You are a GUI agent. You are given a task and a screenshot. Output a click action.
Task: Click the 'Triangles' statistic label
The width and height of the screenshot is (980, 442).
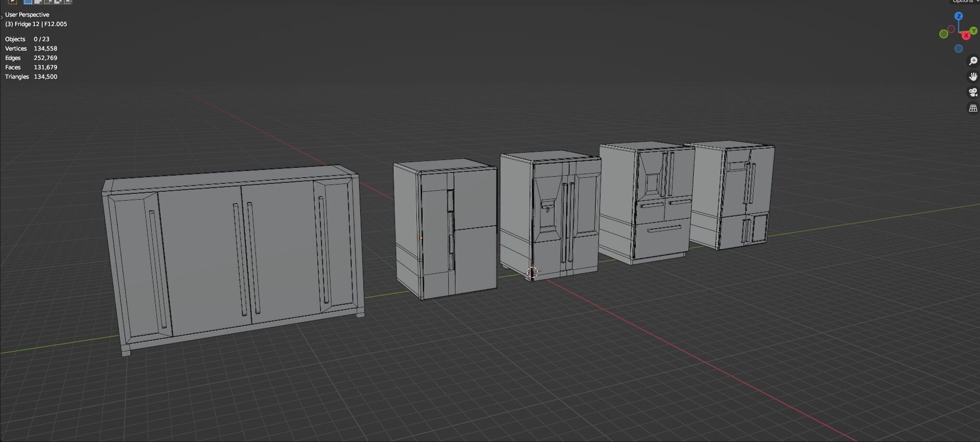(17, 77)
